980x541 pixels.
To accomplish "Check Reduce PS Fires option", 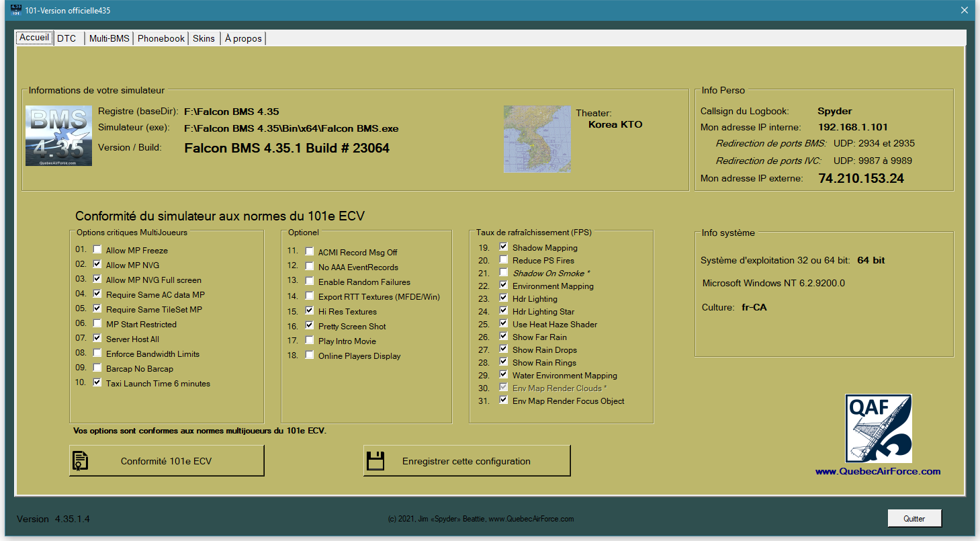I will (x=504, y=260).
